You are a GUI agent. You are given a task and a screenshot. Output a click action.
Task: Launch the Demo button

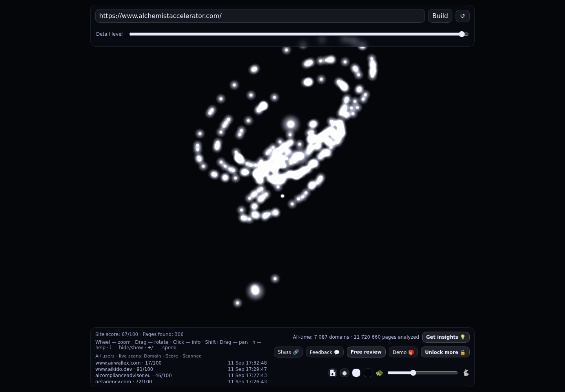pyautogui.click(x=403, y=352)
